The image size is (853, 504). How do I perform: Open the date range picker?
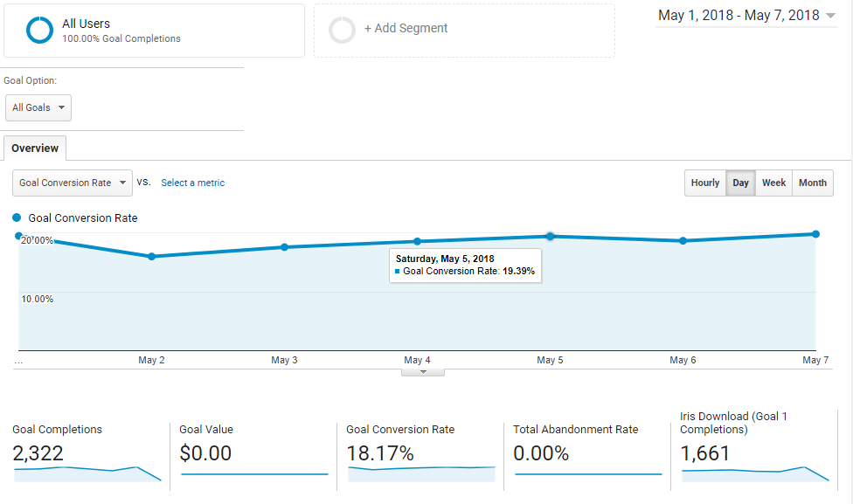point(746,16)
